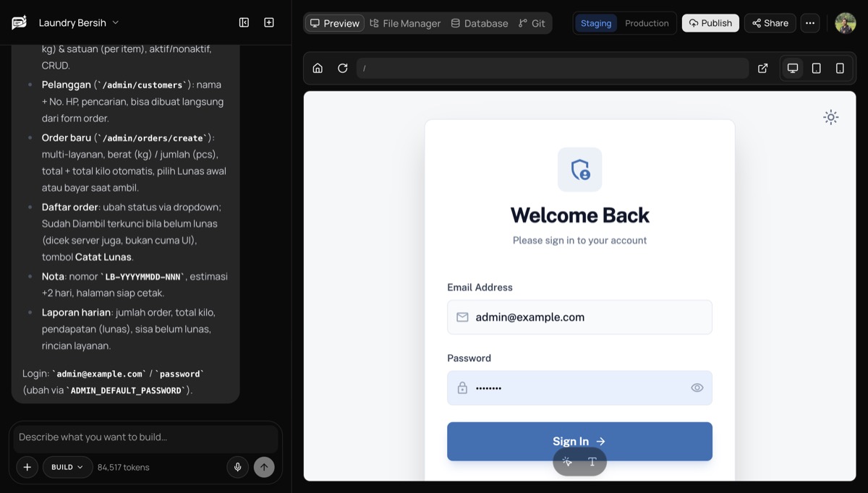Click the lock icon in password field

pos(462,388)
